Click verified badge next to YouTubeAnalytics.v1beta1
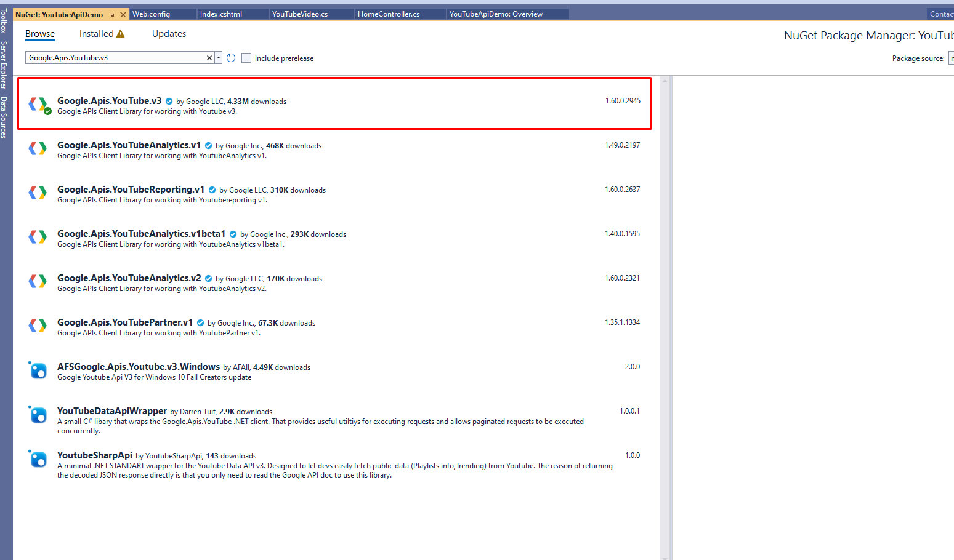Image resolution: width=954 pixels, height=560 pixels. (x=233, y=234)
